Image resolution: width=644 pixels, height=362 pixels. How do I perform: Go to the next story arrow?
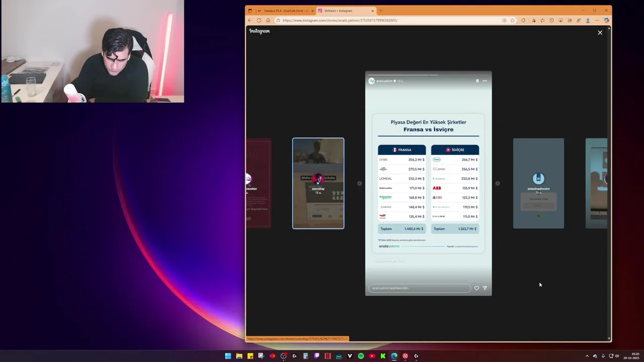(x=498, y=184)
